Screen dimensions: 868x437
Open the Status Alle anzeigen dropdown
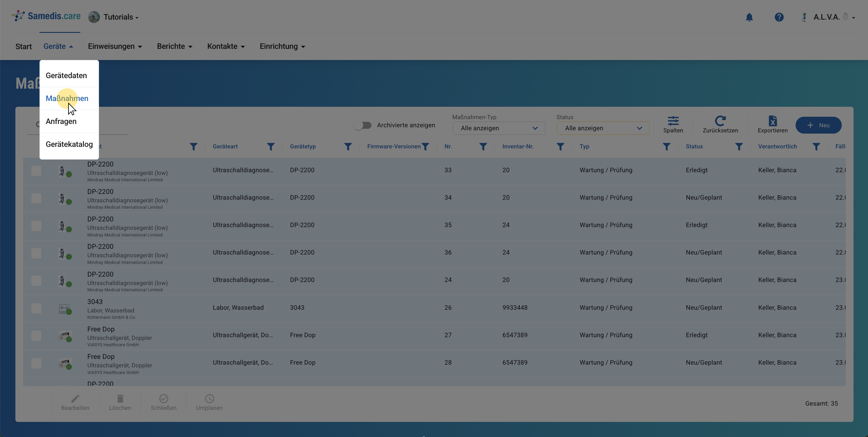tap(603, 128)
